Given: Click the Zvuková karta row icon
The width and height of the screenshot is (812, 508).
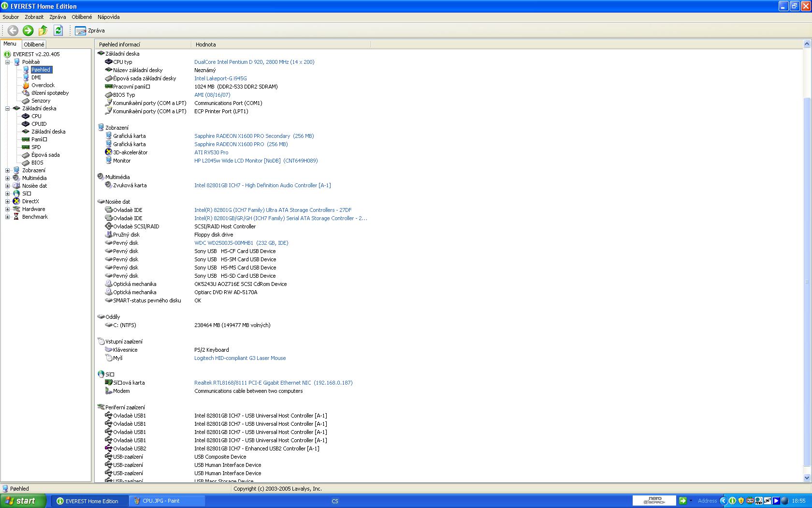Looking at the screenshot, I should [x=109, y=185].
